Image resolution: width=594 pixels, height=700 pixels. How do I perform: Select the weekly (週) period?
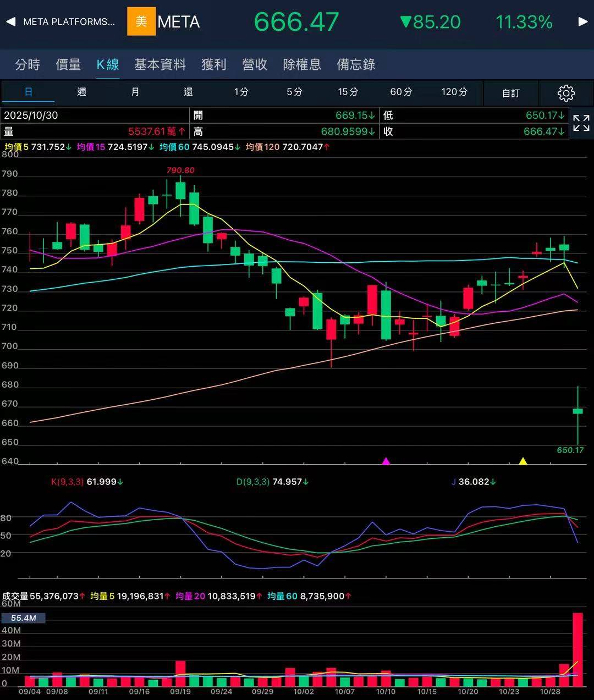click(81, 92)
